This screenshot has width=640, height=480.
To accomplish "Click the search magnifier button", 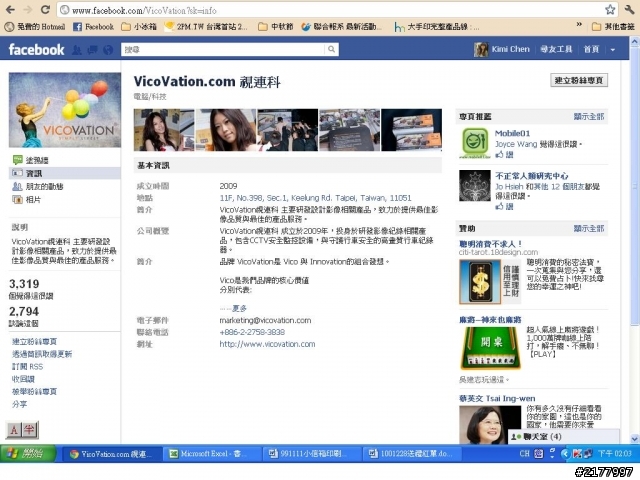I will (x=331, y=49).
